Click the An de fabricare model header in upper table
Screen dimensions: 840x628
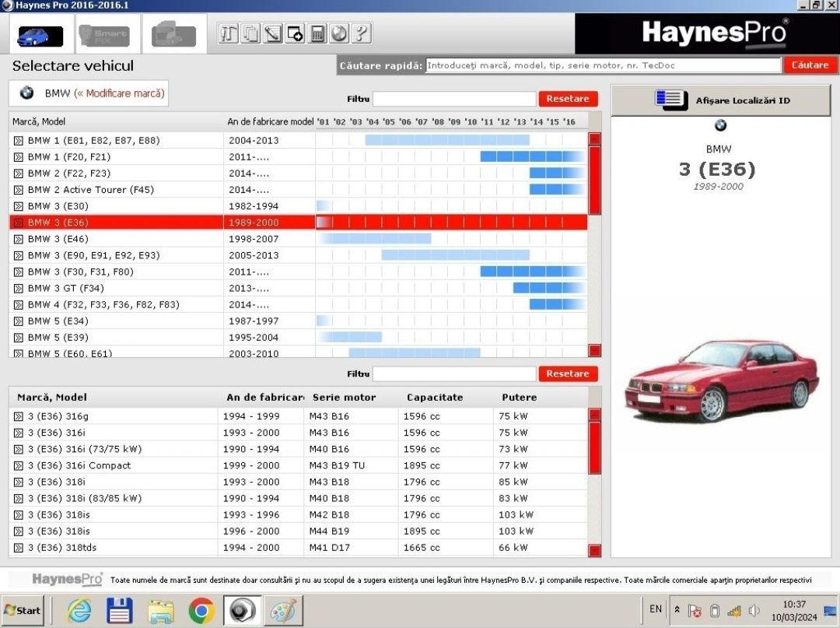270,121
